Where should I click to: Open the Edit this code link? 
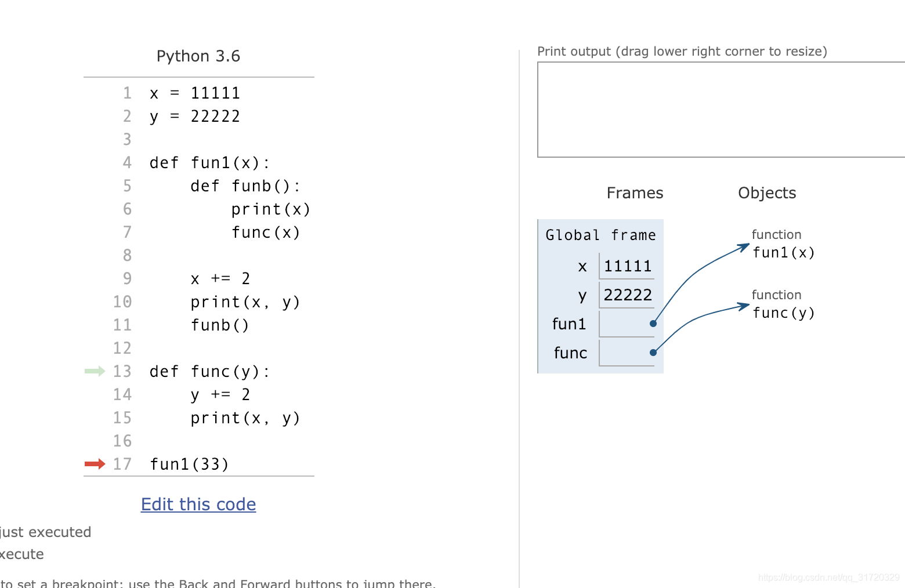point(198,504)
